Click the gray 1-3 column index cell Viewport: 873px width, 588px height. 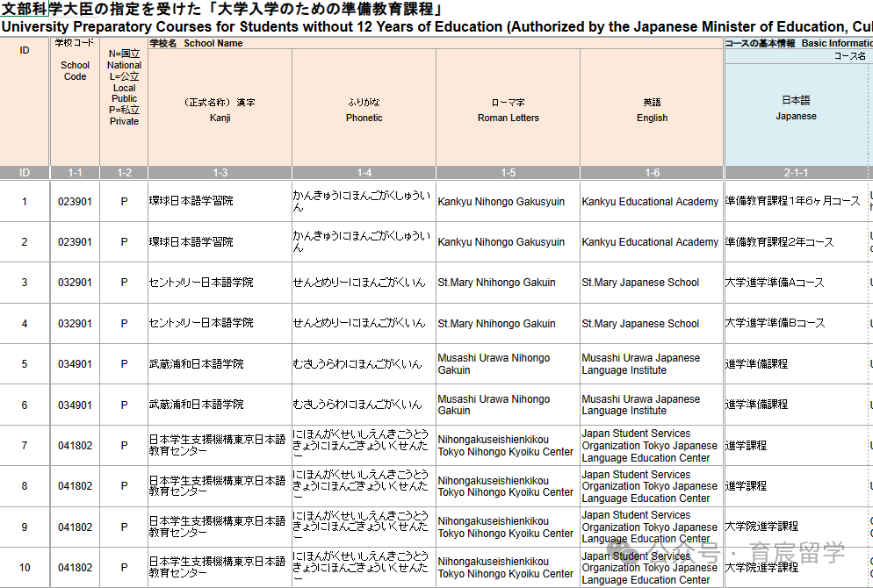click(220, 172)
